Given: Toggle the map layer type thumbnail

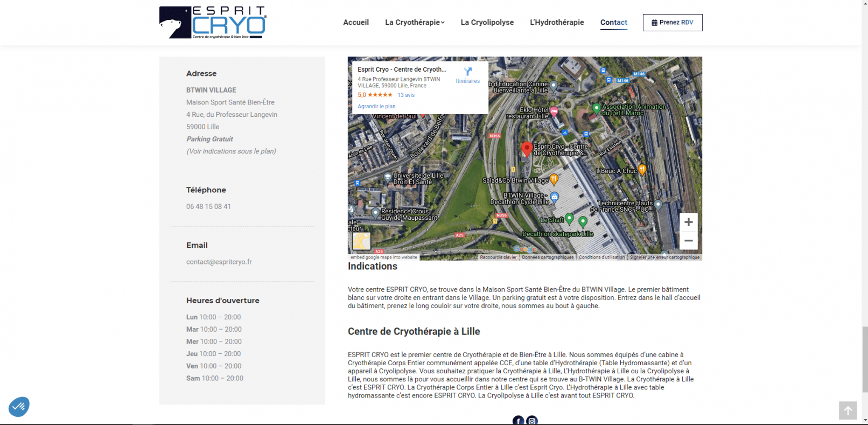Looking at the screenshot, I should coord(361,241).
